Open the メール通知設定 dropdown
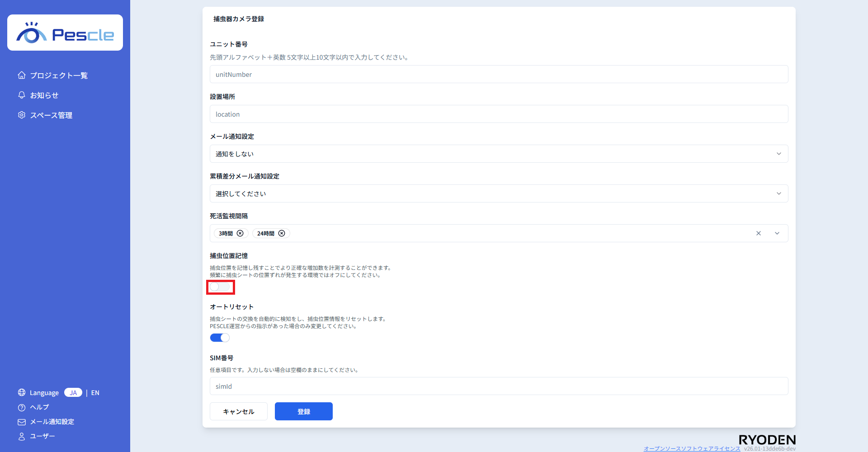 pyautogui.click(x=499, y=154)
